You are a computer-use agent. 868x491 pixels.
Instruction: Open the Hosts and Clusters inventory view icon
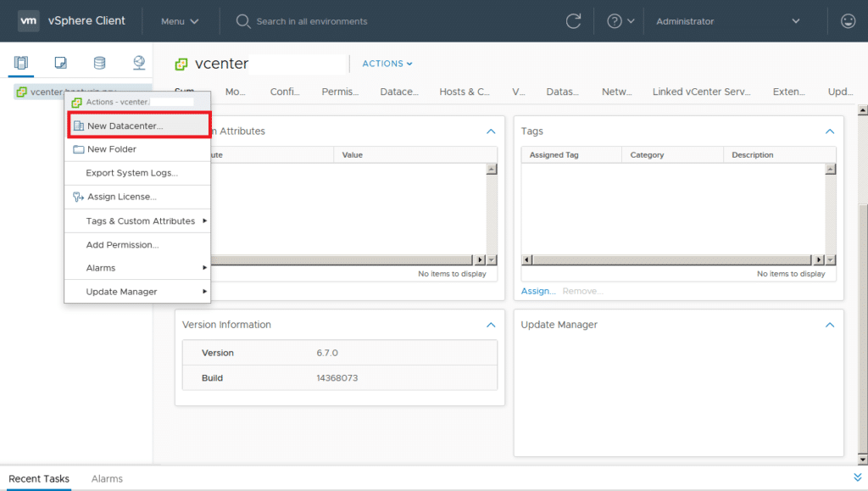(21, 63)
